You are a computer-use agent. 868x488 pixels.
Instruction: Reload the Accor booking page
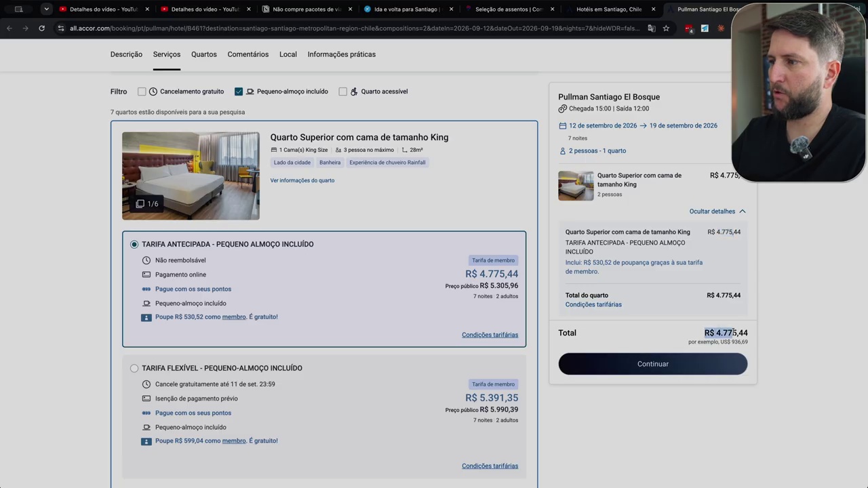41,28
